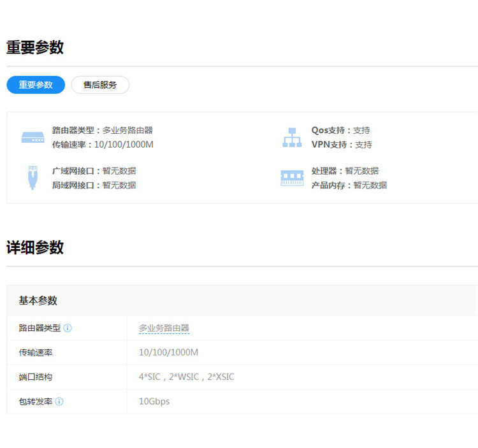Image resolution: width=478 pixels, height=448 pixels.
Task: Click the 广域网接口 summary entry
Action: pyautogui.click(x=94, y=171)
